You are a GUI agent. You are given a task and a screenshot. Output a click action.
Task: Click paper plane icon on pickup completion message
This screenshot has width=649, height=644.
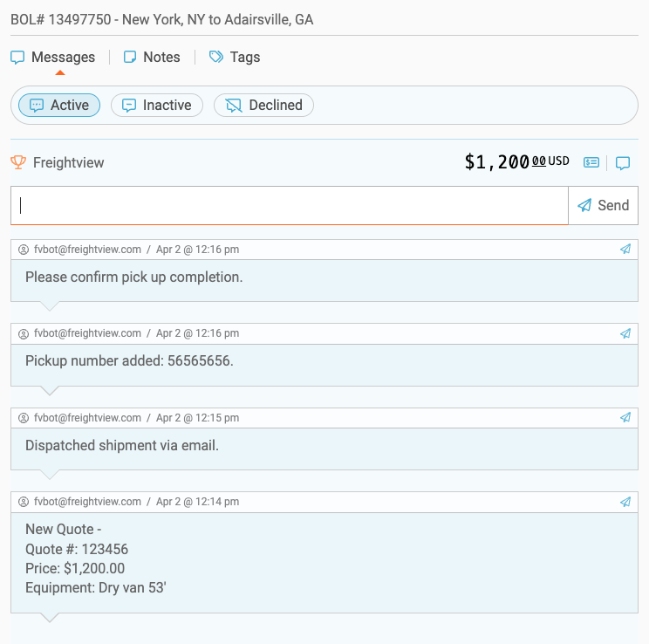625,250
